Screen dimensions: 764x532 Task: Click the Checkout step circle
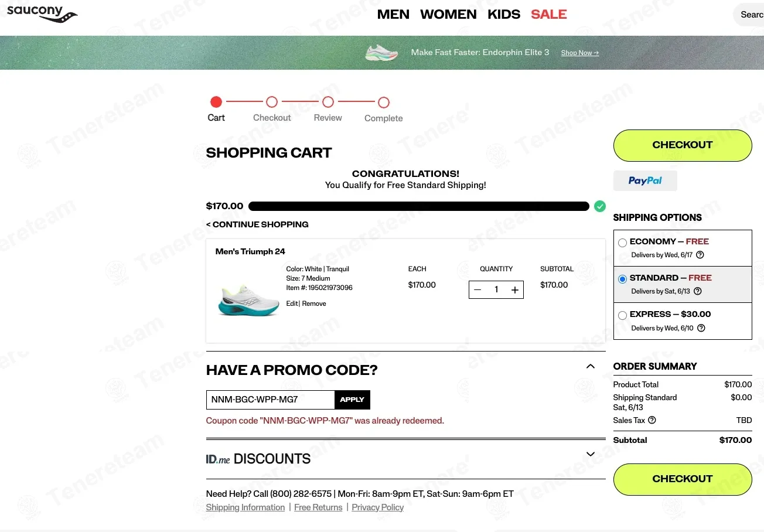coord(272,102)
